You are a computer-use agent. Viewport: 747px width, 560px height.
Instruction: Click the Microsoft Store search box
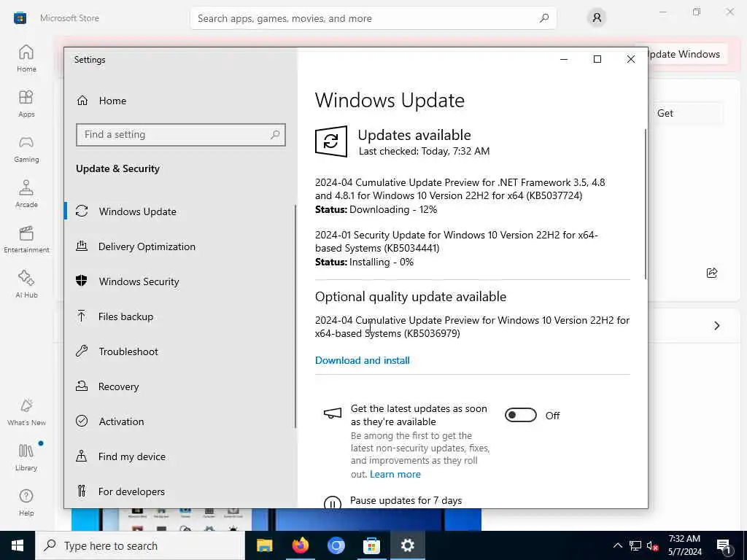pos(373,18)
